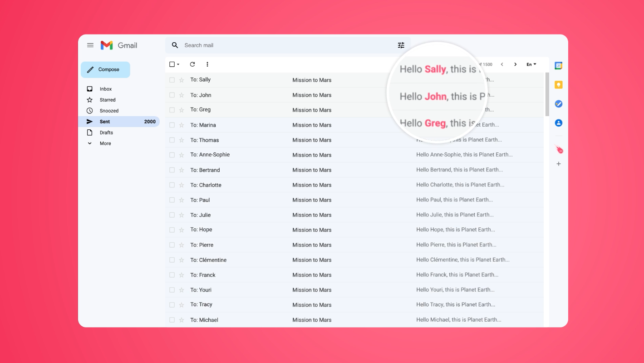This screenshot has height=363, width=644.
Task: Star the email To: Julie
Action: point(182,215)
